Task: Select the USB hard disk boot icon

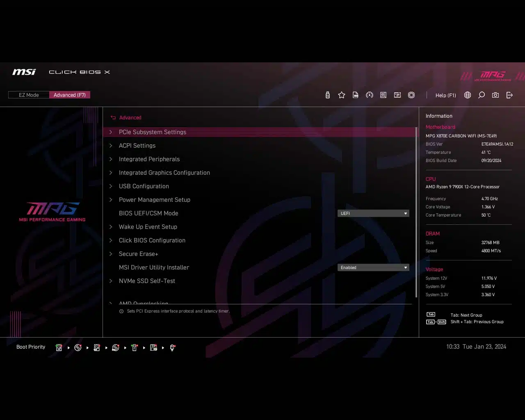Action: pos(97,347)
